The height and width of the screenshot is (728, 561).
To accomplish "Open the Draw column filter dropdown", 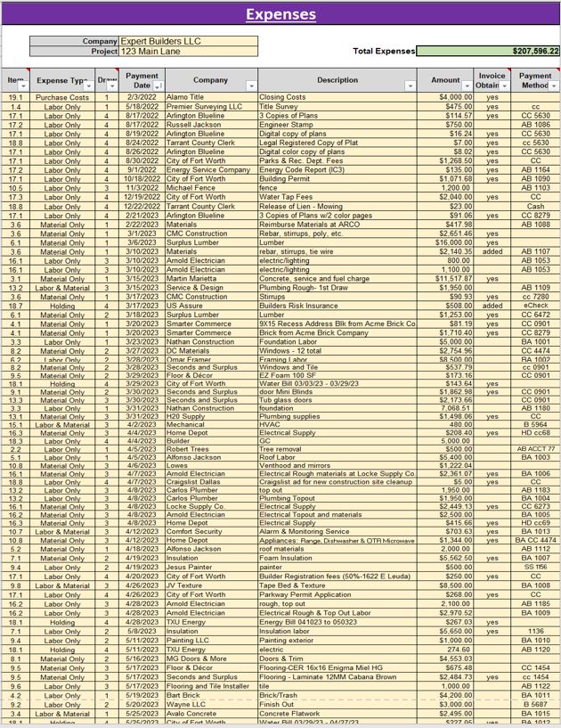I will point(112,86).
